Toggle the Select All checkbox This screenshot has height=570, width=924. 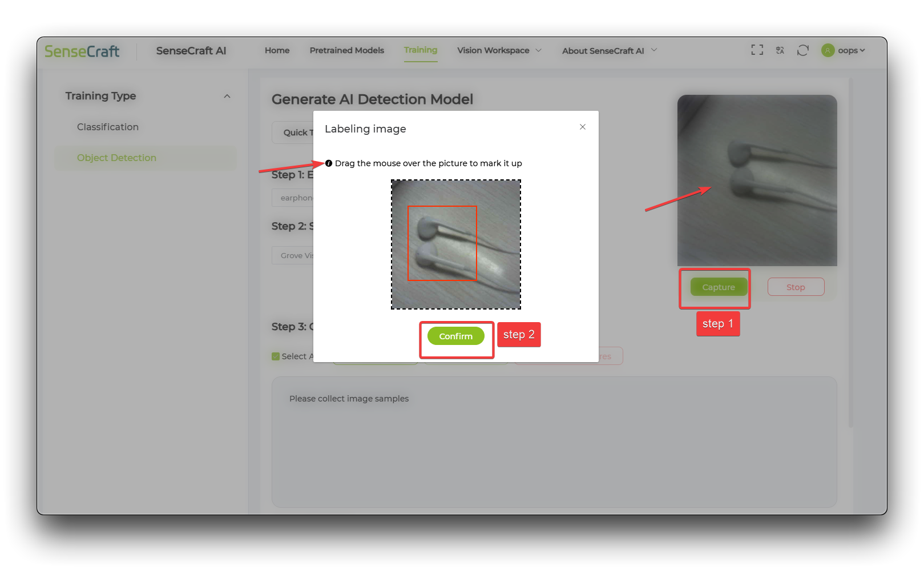(275, 356)
